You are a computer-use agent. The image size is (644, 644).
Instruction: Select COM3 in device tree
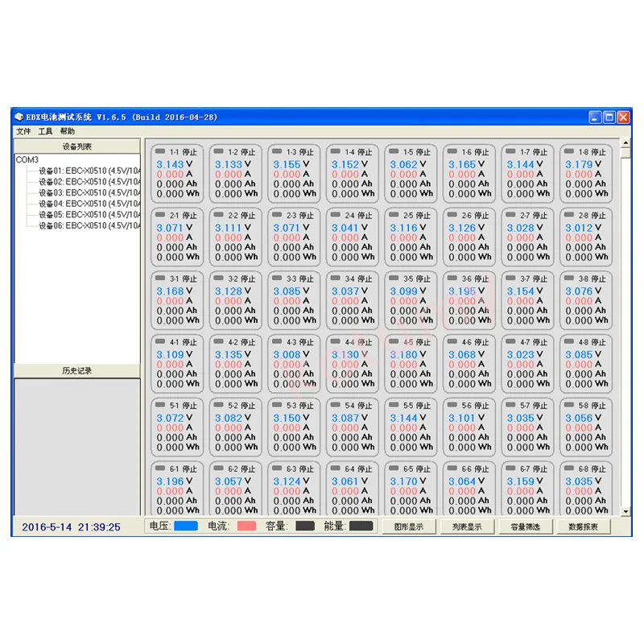27,159
